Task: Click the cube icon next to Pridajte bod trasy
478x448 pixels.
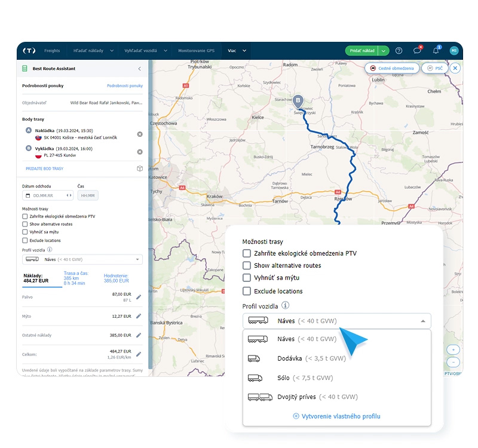Action: 140,168
